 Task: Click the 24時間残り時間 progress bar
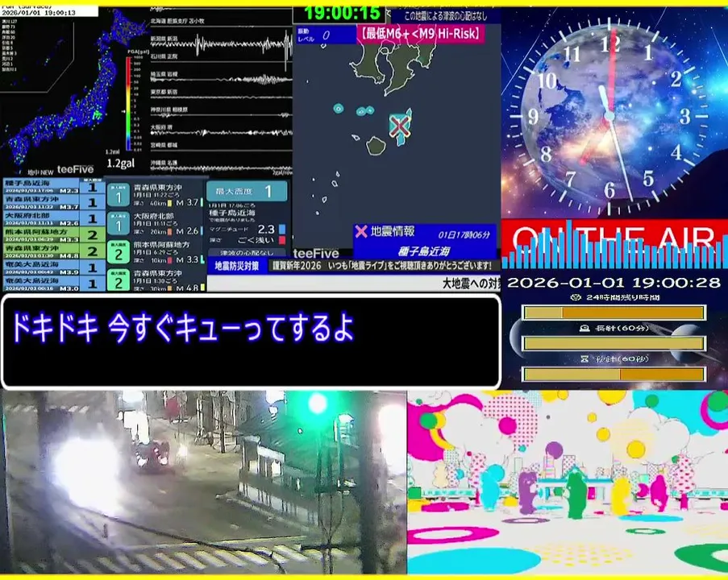point(614,313)
